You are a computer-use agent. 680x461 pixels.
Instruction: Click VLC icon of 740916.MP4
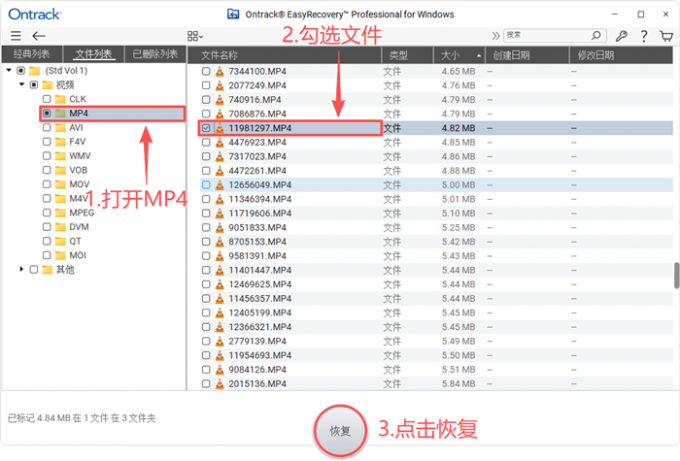point(220,100)
